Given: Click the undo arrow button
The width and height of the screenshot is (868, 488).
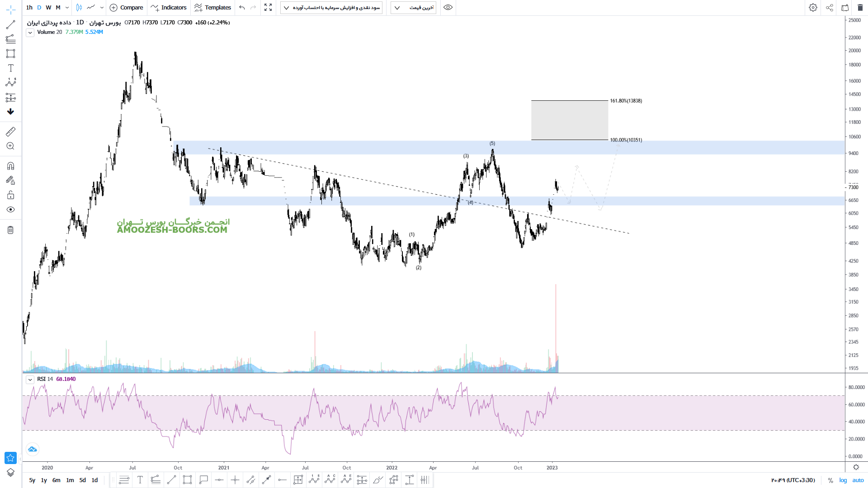Looking at the screenshot, I should pos(242,8).
